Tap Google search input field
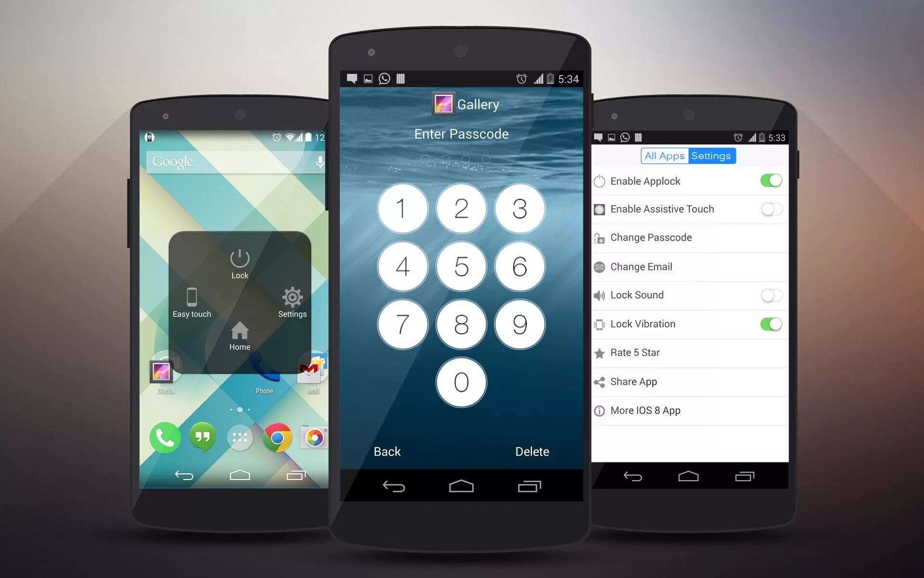The height and width of the screenshot is (578, 924). coord(233,161)
